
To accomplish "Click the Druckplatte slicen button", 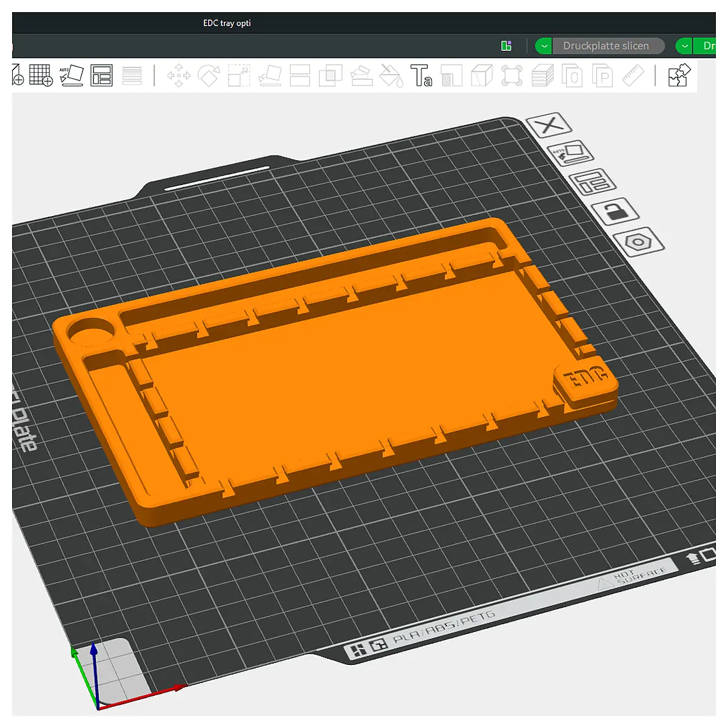I will pyautogui.click(x=608, y=46).
